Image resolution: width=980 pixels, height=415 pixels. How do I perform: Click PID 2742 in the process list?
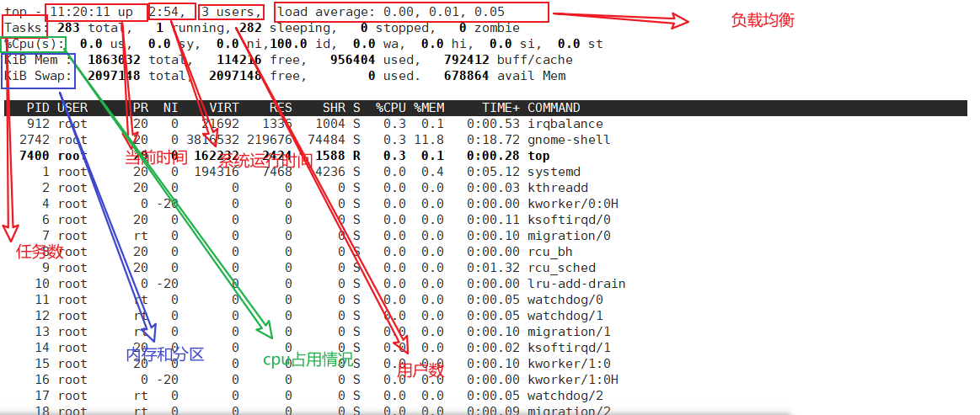tap(35, 140)
